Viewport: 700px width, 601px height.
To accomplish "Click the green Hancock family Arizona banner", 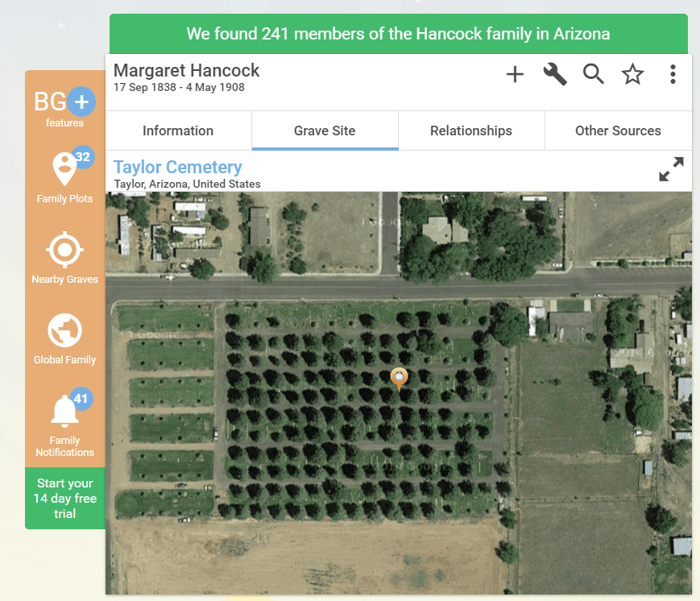I will point(398,34).
